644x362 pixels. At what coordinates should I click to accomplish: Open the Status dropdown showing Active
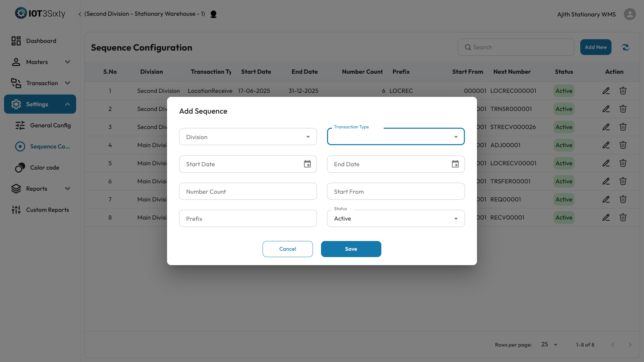click(396, 219)
